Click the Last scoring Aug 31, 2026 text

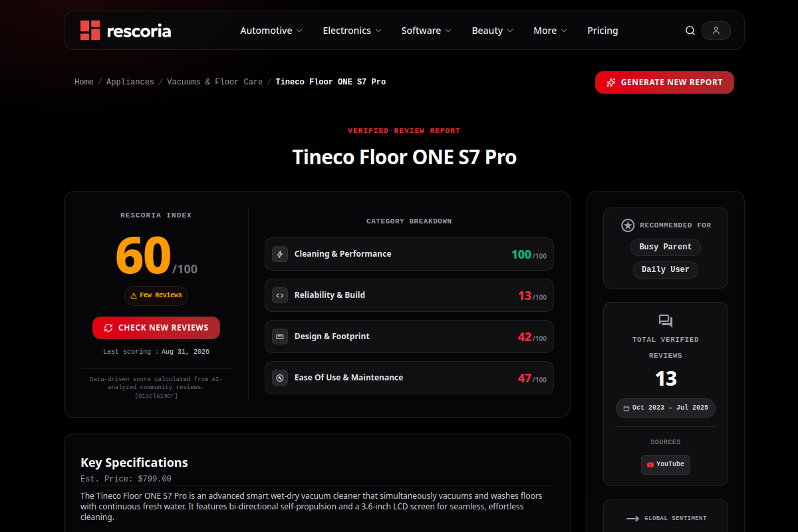coord(156,352)
